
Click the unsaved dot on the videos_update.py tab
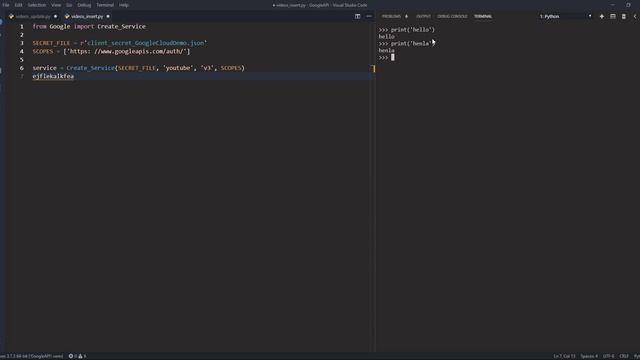coord(56,17)
